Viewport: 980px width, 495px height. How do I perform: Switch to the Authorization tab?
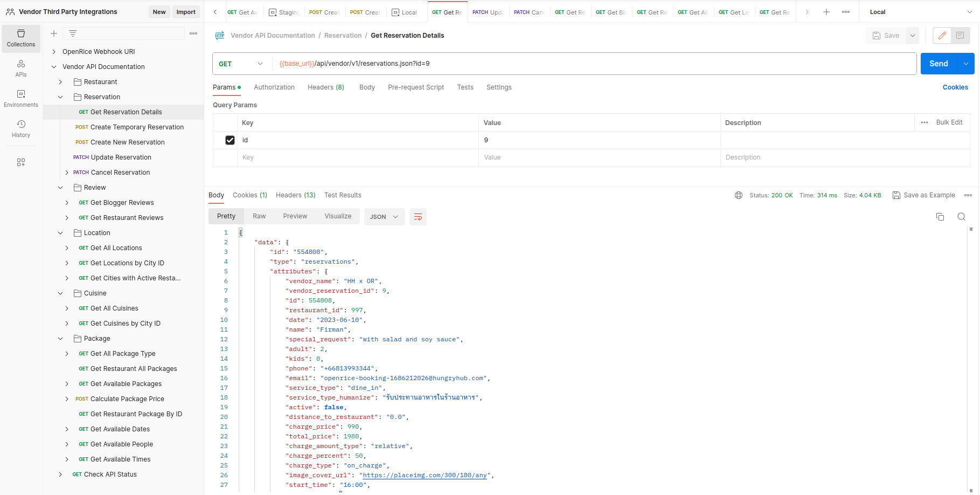(274, 87)
